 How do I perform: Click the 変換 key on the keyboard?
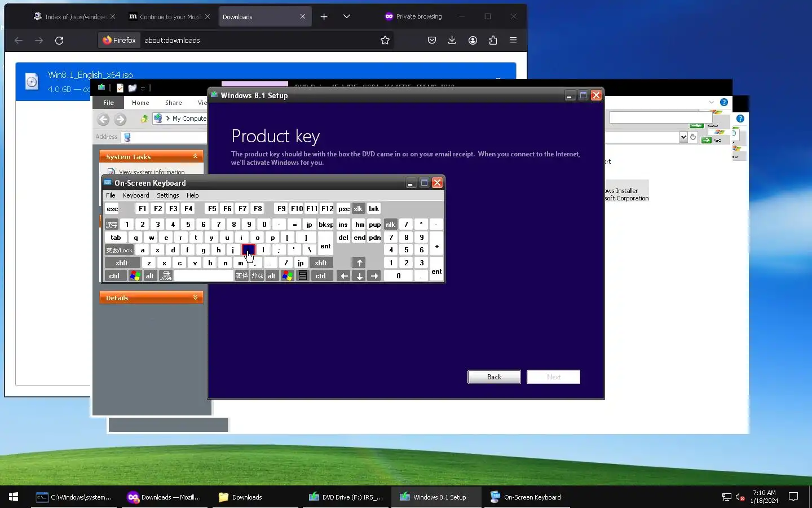[242, 276]
